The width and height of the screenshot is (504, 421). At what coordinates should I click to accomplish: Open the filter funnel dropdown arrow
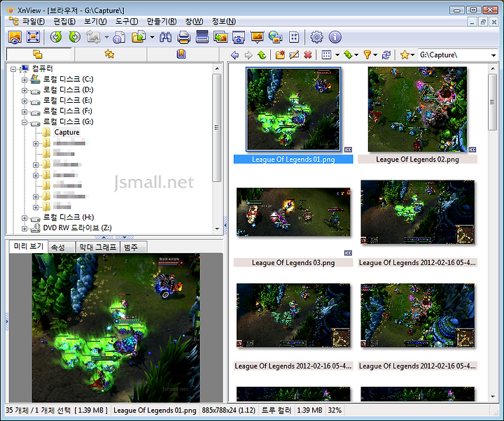[x=375, y=55]
